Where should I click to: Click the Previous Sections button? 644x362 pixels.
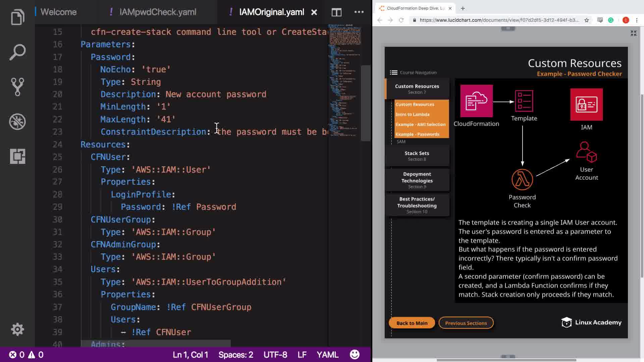[x=466, y=323]
